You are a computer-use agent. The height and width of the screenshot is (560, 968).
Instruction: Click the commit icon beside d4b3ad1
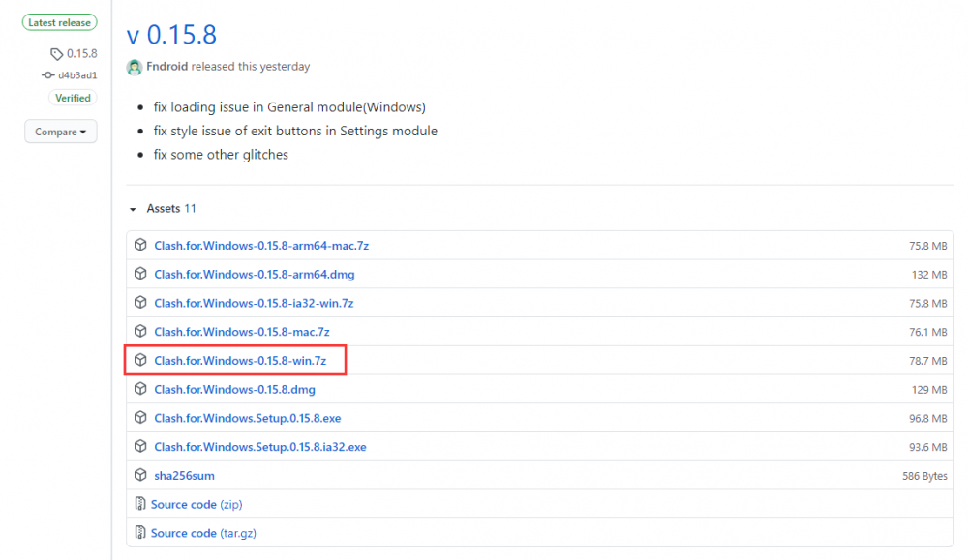(47, 74)
